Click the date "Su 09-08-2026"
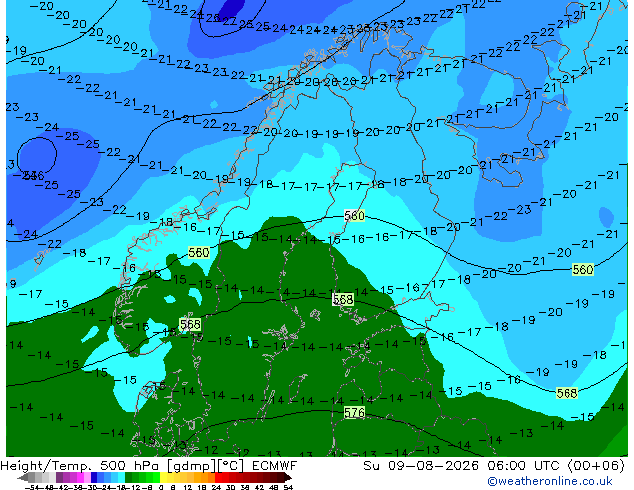This screenshot has height=490, width=634. tap(421, 466)
